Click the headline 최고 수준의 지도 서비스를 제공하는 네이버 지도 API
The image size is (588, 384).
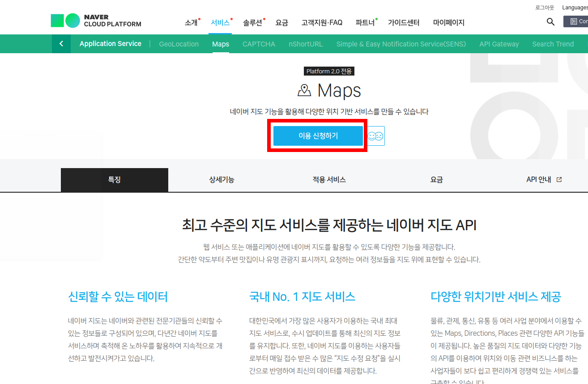tap(329, 225)
